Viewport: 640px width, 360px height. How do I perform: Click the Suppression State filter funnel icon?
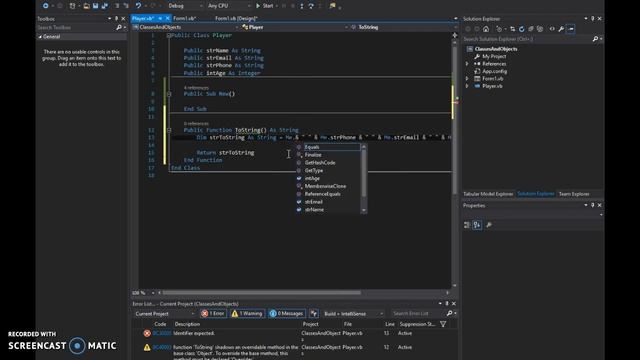tap(443, 324)
